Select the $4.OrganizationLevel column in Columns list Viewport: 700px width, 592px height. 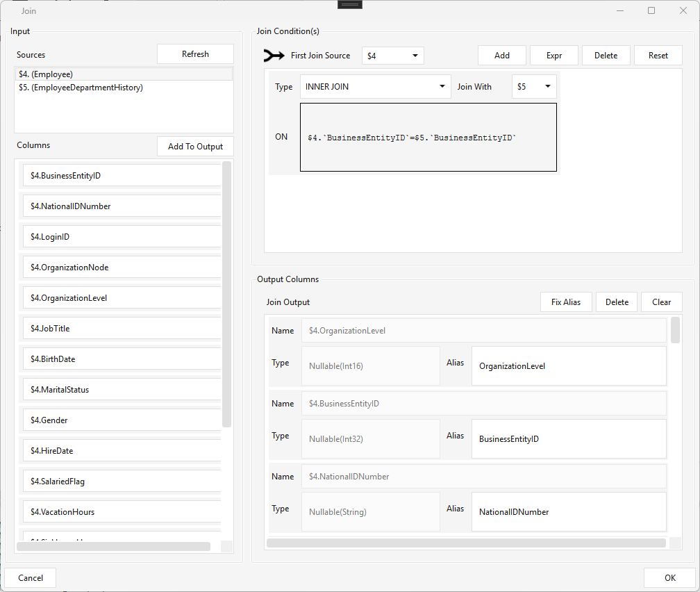122,298
